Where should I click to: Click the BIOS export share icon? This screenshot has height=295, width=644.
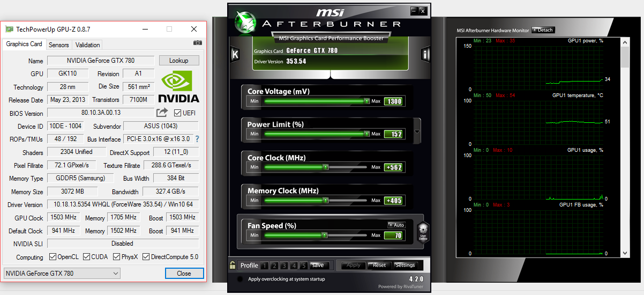tap(162, 113)
